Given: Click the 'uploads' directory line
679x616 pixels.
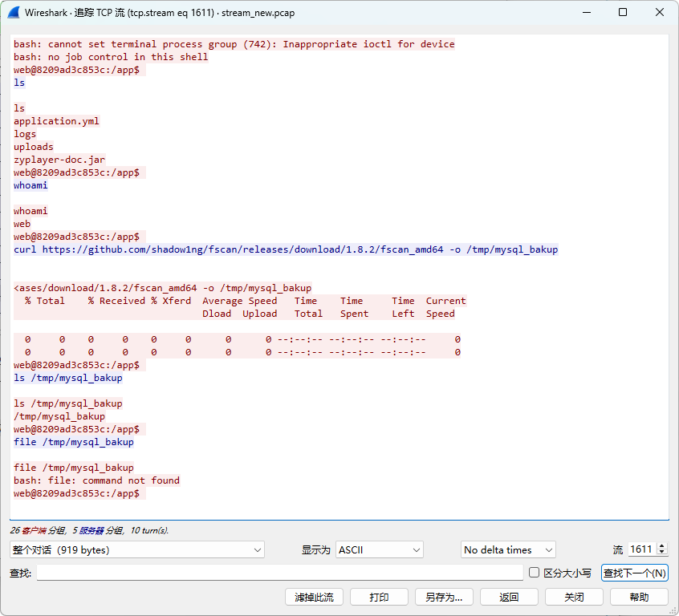Looking at the screenshot, I should pos(34,147).
